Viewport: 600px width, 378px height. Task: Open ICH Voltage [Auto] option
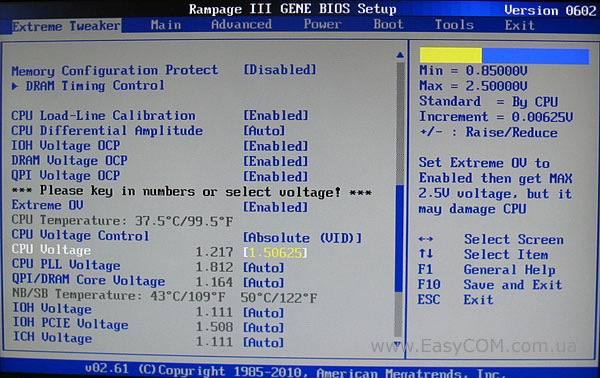pyautogui.click(x=264, y=342)
